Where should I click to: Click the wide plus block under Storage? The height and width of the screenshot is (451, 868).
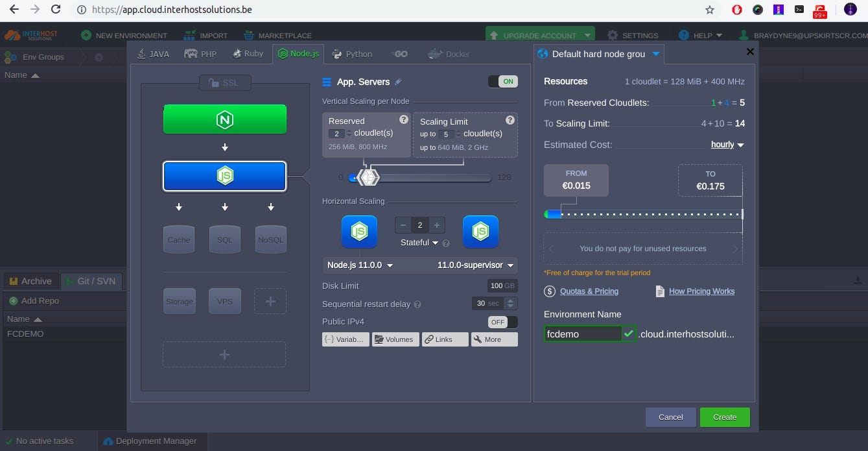(224, 354)
